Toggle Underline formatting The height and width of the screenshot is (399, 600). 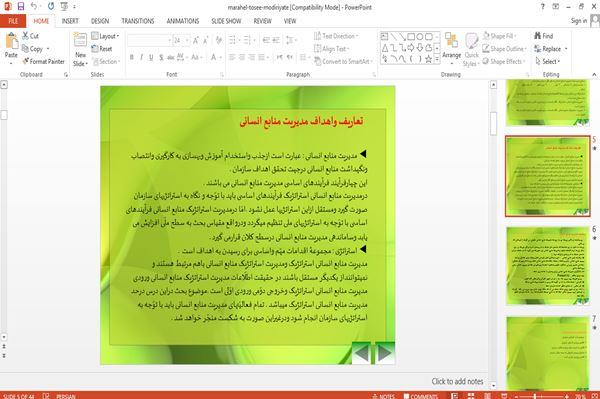pyautogui.click(x=151, y=57)
